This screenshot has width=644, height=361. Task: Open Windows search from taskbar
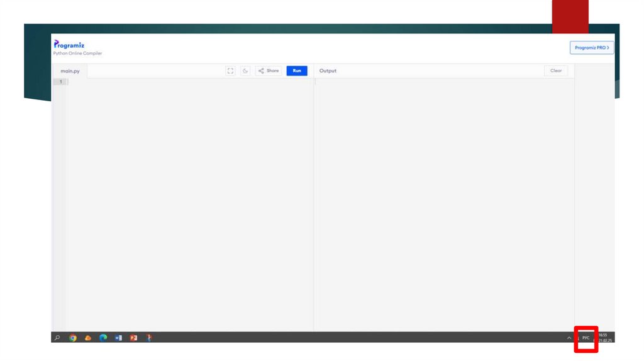(57, 338)
